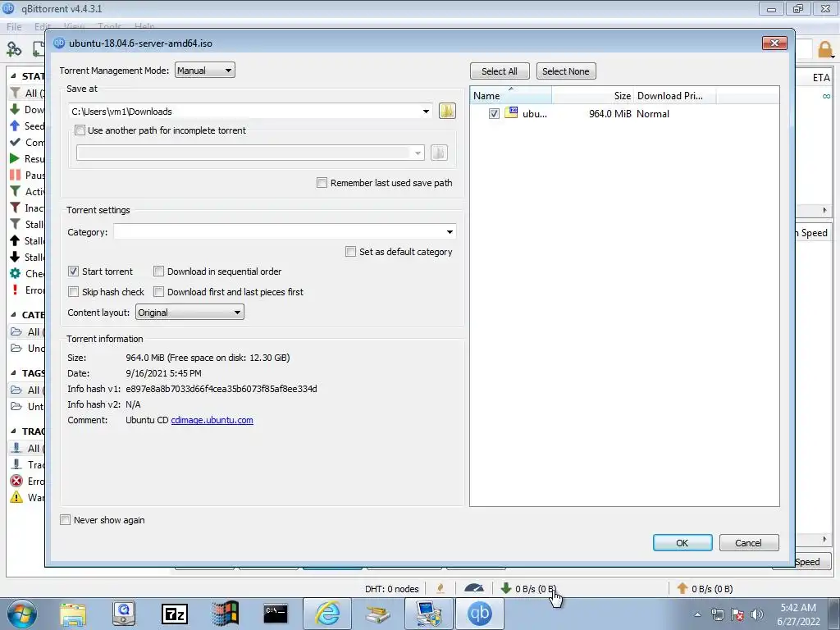Image resolution: width=840 pixels, height=630 pixels.
Task: Enable Download first and last pieces first
Action: [x=158, y=291]
